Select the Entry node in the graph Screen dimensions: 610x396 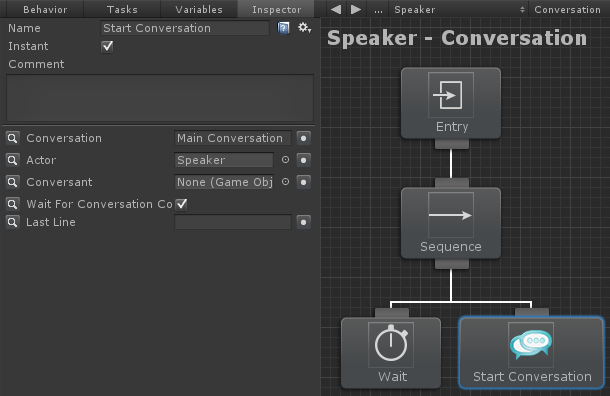(451, 103)
